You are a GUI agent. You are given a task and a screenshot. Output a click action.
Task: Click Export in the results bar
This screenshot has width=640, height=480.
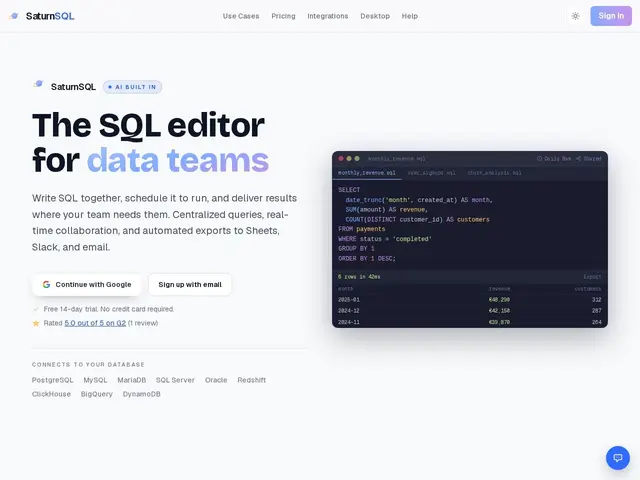click(x=592, y=277)
